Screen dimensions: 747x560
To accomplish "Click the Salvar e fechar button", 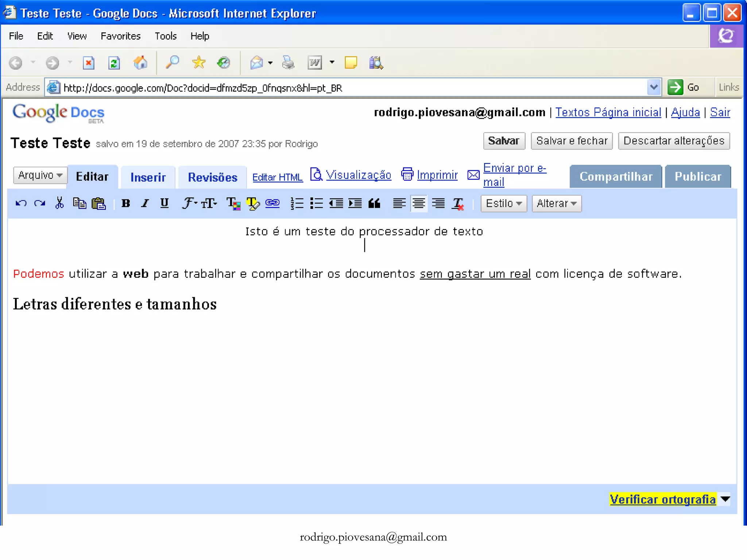I will (x=572, y=141).
